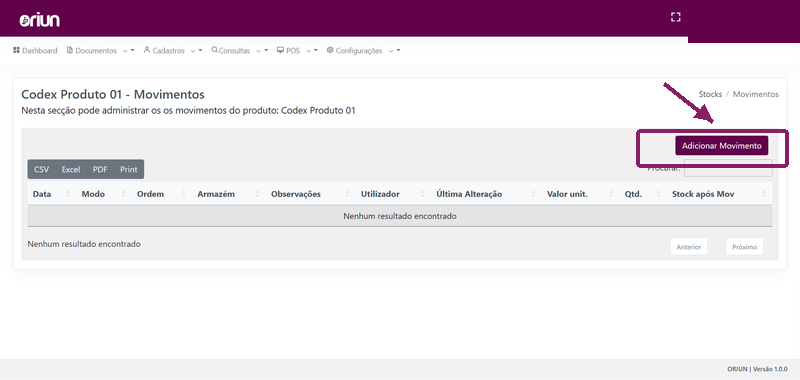Click the Dashboard grid icon
800x380 pixels.
tap(16, 50)
